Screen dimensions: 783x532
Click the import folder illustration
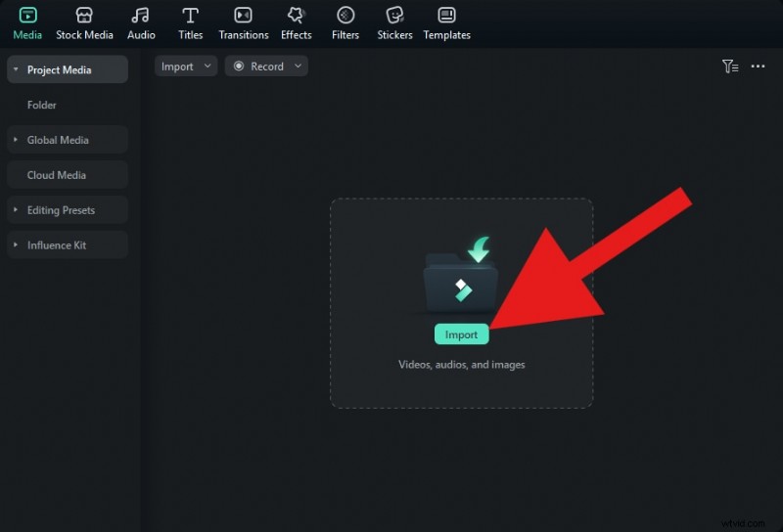[461, 275]
